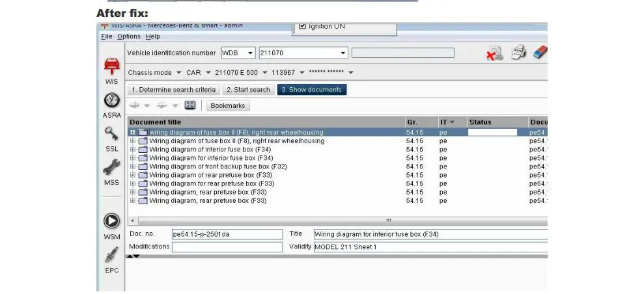
Task: Click the Modifications input field
Action: pyautogui.click(x=227, y=247)
